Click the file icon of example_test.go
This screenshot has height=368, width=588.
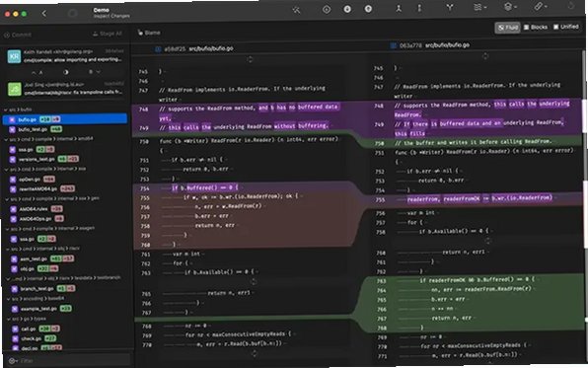(15, 309)
